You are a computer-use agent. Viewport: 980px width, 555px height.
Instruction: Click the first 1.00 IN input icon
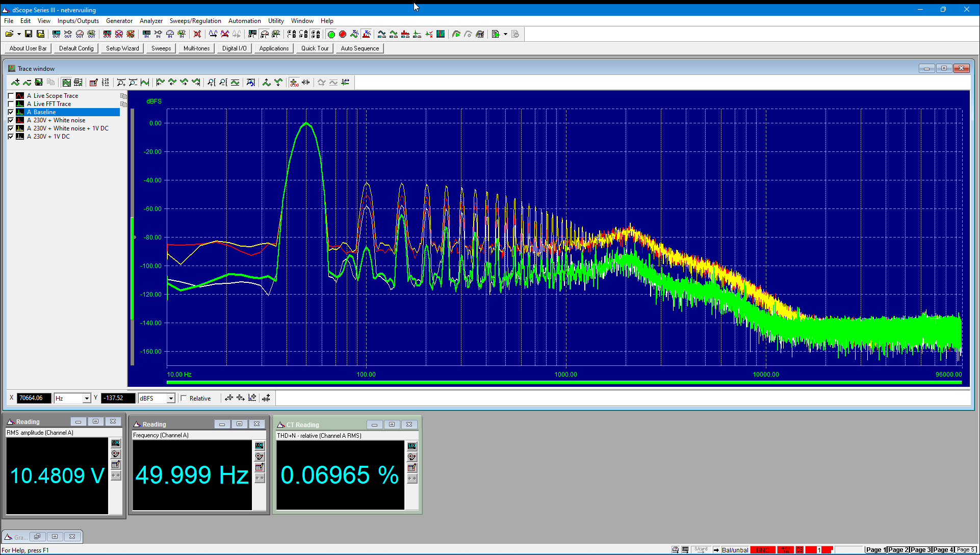click(x=146, y=34)
